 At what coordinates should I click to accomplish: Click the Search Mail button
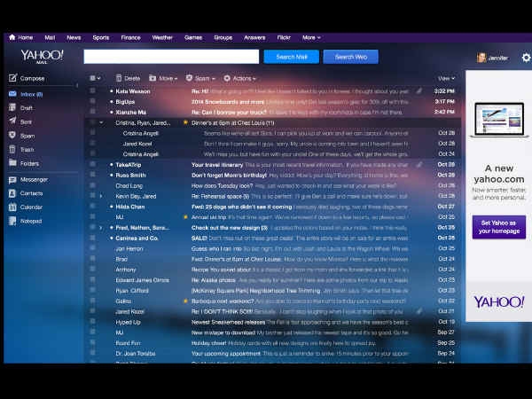pyautogui.click(x=292, y=57)
